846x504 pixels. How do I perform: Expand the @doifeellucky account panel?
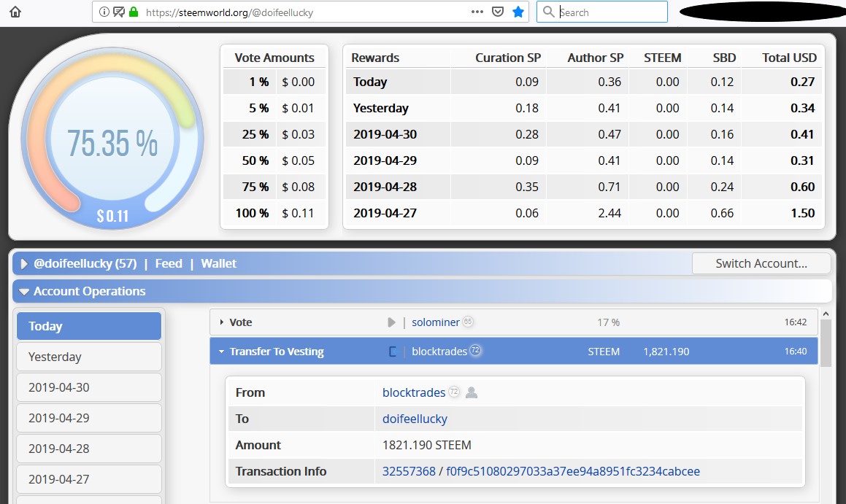pos(24,264)
